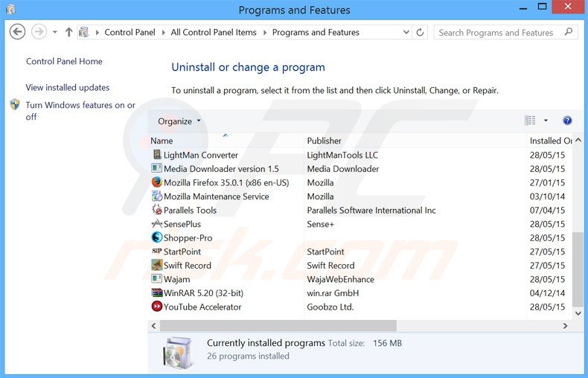Select the Shopper-Pro program name
The height and width of the screenshot is (378, 588).
[188, 238]
